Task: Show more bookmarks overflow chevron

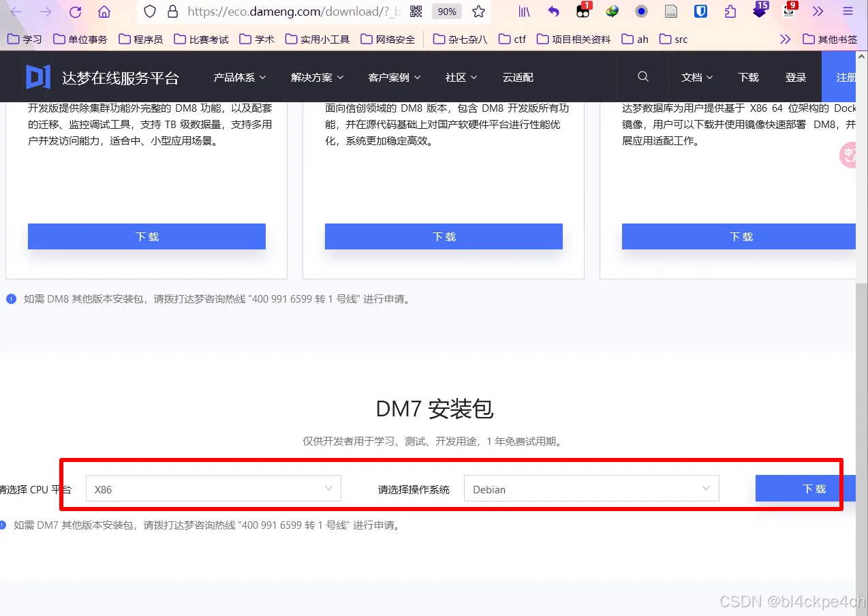Action: pyautogui.click(x=785, y=40)
